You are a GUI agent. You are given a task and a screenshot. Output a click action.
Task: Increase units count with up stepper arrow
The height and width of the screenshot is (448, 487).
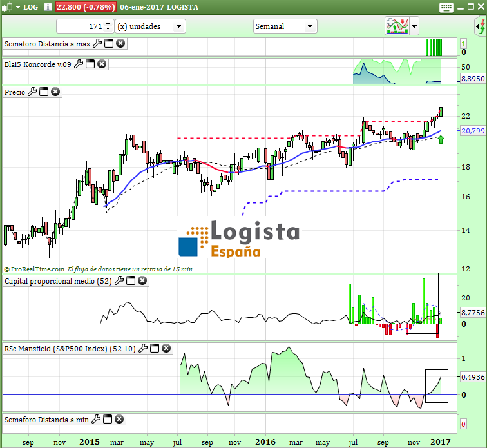coord(108,23)
